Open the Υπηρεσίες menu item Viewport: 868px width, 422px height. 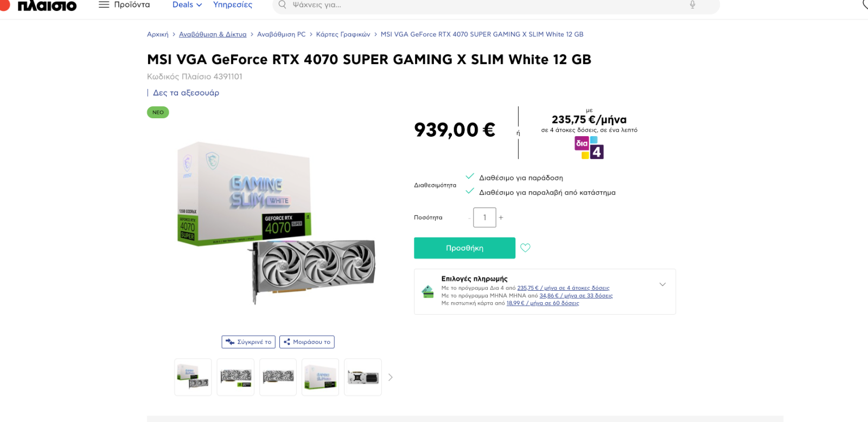(x=233, y=5)
